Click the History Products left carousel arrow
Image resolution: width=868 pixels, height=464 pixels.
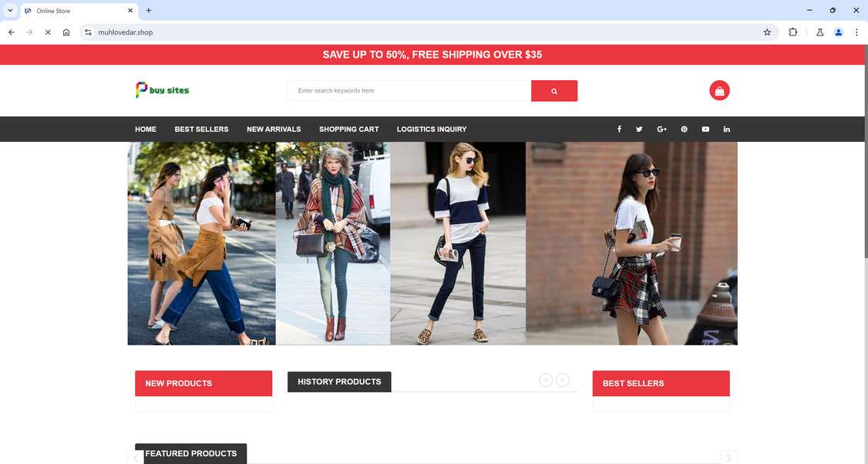546,380
